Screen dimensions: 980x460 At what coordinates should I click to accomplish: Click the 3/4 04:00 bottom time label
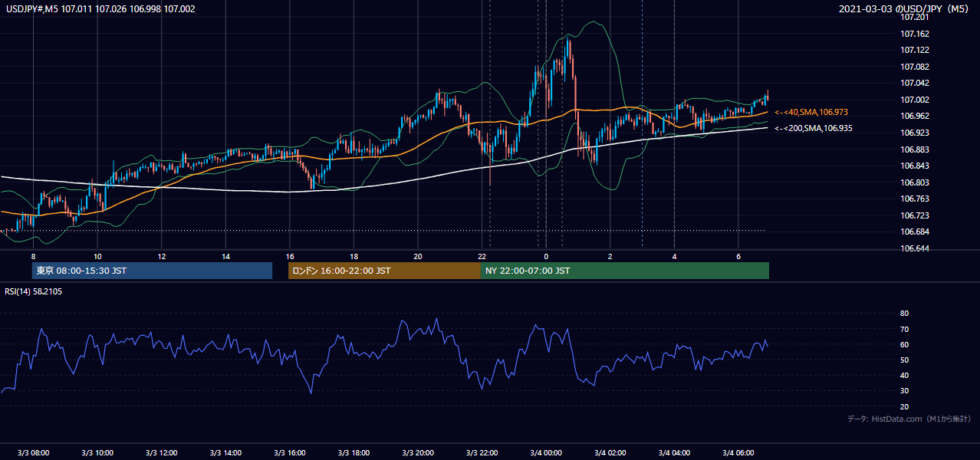tap(674, 452)
